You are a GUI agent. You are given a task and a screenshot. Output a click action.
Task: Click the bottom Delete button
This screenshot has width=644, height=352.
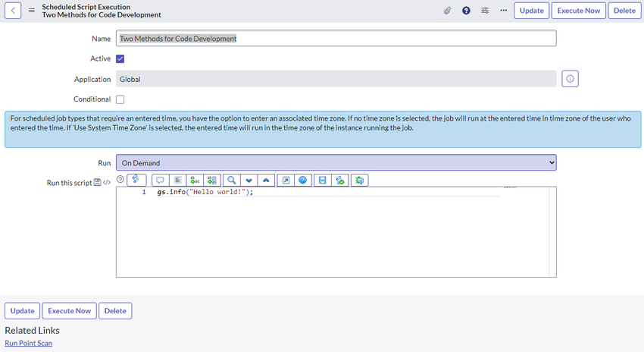coord(115,311)
